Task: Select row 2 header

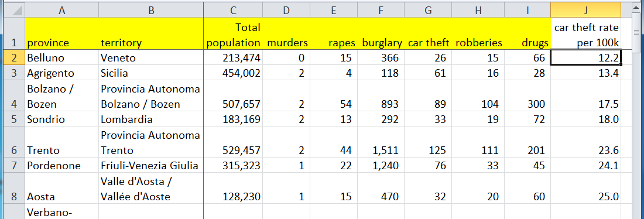Action: tap(14, 58)
